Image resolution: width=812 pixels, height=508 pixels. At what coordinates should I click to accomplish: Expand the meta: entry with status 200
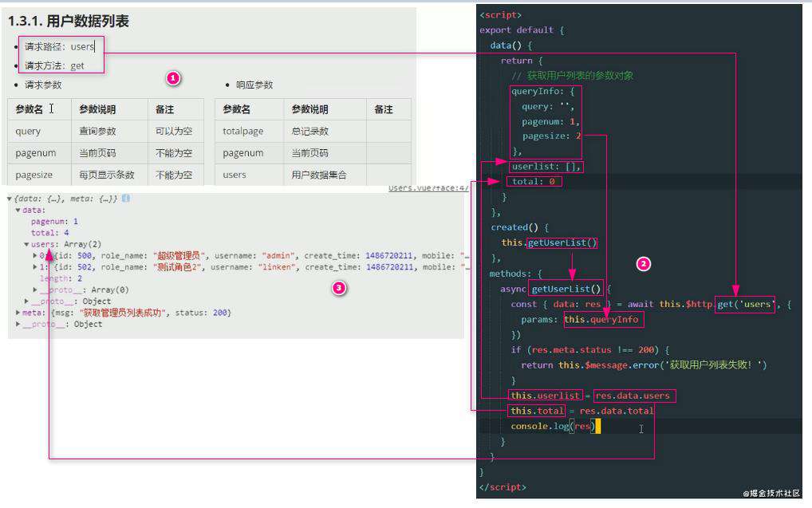pyautogui.click(x=18, y=313)
